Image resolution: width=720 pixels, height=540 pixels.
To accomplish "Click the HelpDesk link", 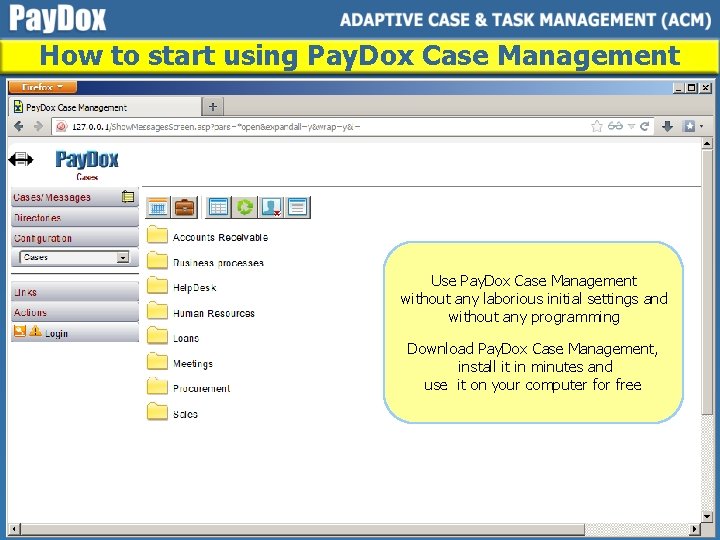I will pyautogui.click(x=194, y=287).
